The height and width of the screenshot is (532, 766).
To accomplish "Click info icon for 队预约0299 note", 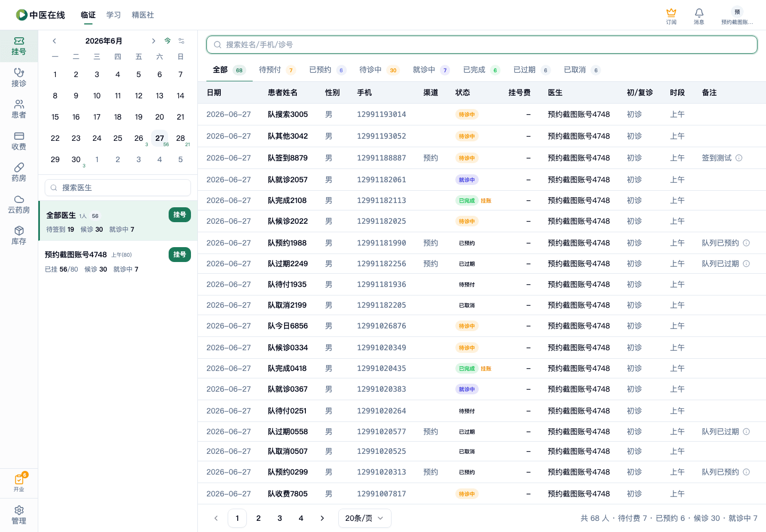I will [746, 472].
